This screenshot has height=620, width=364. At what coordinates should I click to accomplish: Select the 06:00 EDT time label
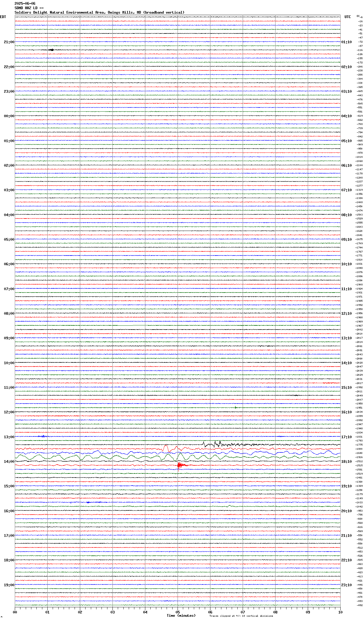coord(9,264)
